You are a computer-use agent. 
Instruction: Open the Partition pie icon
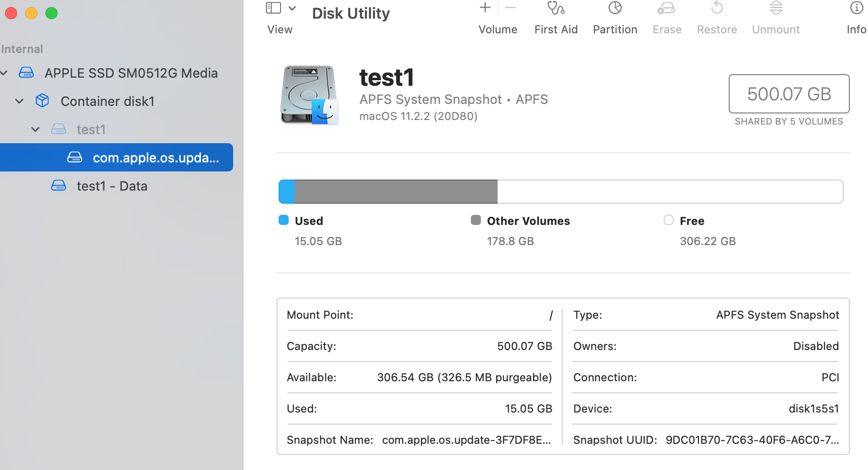coord(615,8)
